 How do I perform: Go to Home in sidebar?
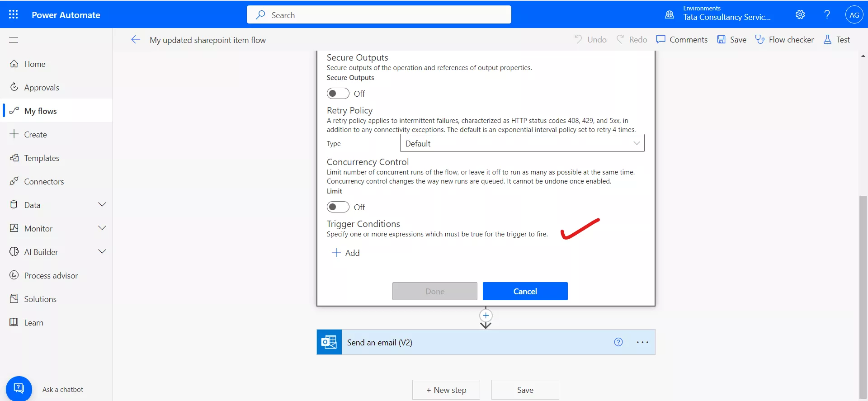click(x=56, y=64)
